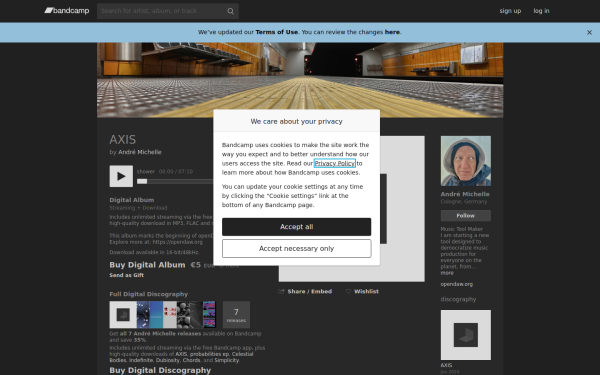
Task: Click the Bandcamp logo
Action: pos(67,11)
